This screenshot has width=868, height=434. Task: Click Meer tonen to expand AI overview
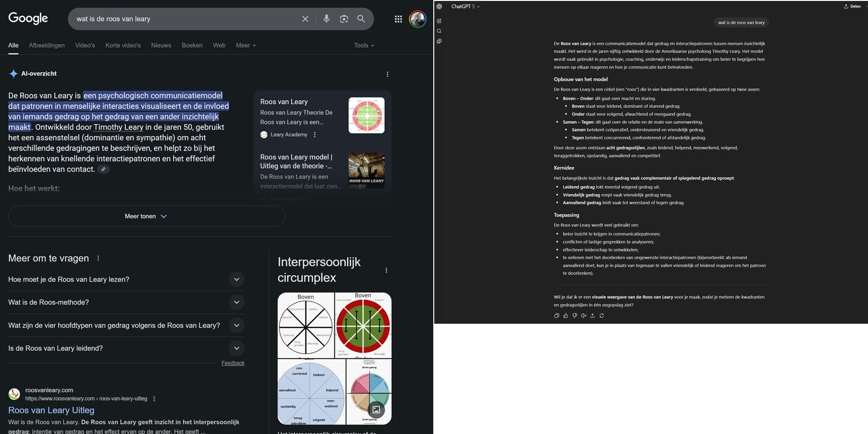(146, 216)
